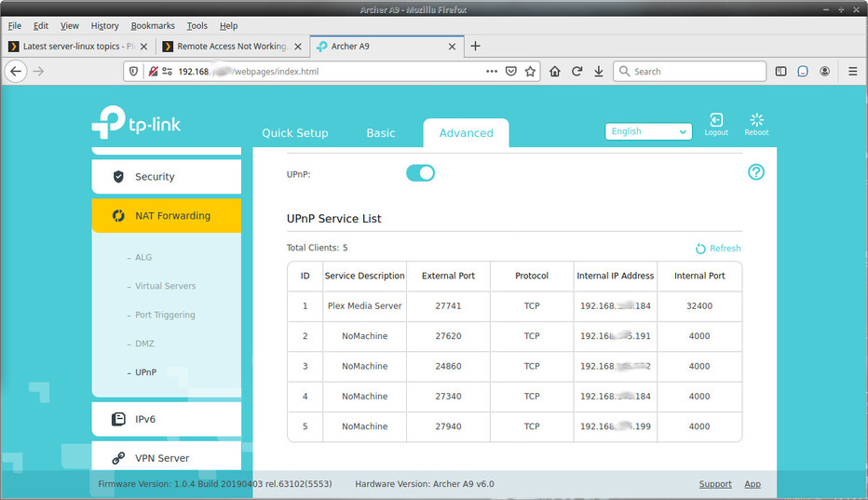Open the downloads arrow icon
This screenshot has height=500, width=868.
tap(599, 72)
